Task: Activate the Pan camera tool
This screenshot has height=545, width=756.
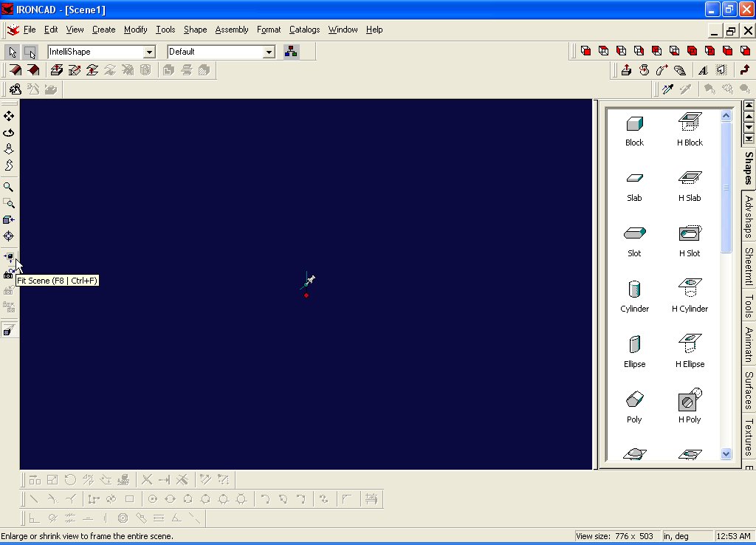Action: point(9,116)
